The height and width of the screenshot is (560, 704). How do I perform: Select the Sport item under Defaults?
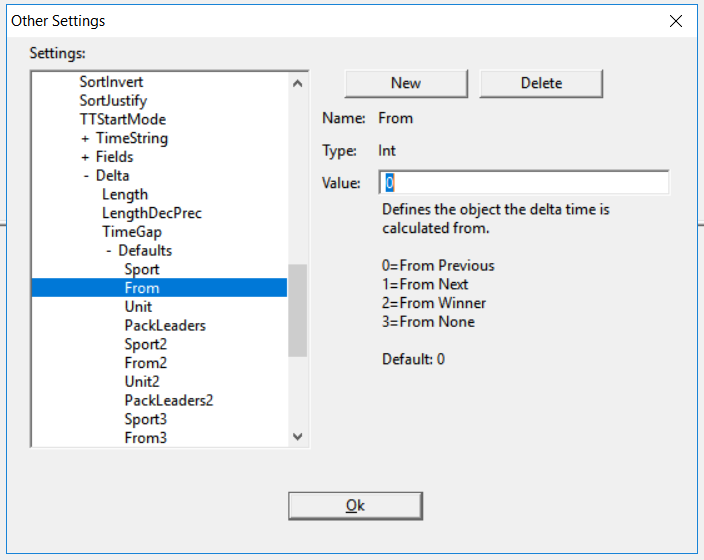click(x=142, y=269)
